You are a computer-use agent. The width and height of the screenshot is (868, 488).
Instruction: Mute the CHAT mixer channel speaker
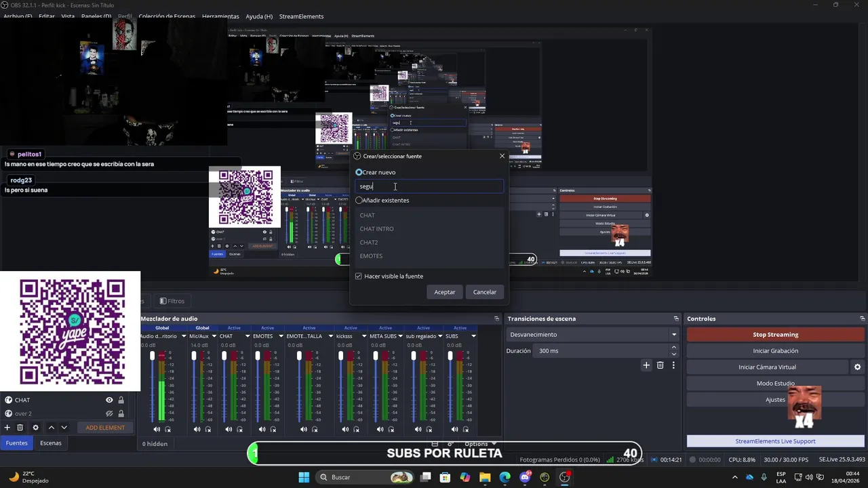[x=229, y=429]
